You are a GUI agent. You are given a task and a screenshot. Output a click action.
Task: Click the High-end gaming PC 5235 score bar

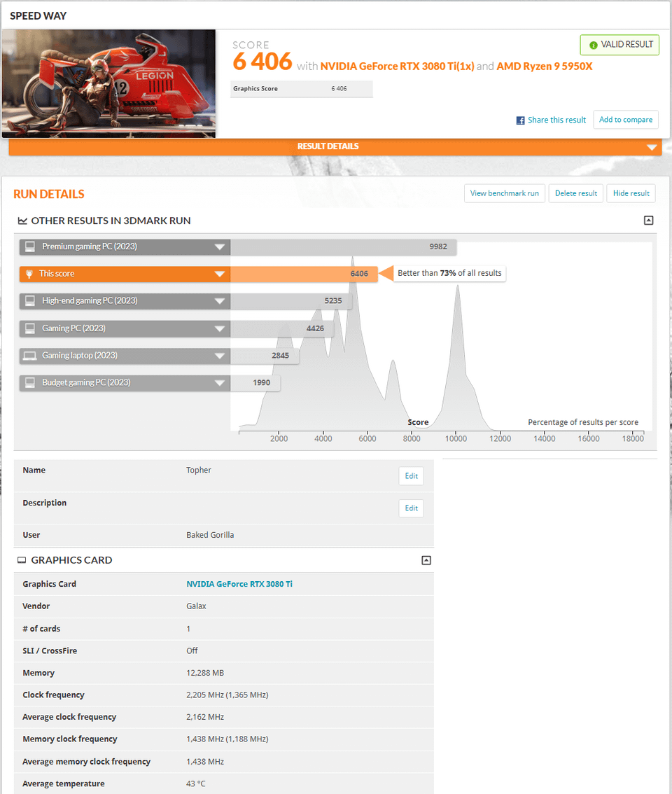(291, 301)
